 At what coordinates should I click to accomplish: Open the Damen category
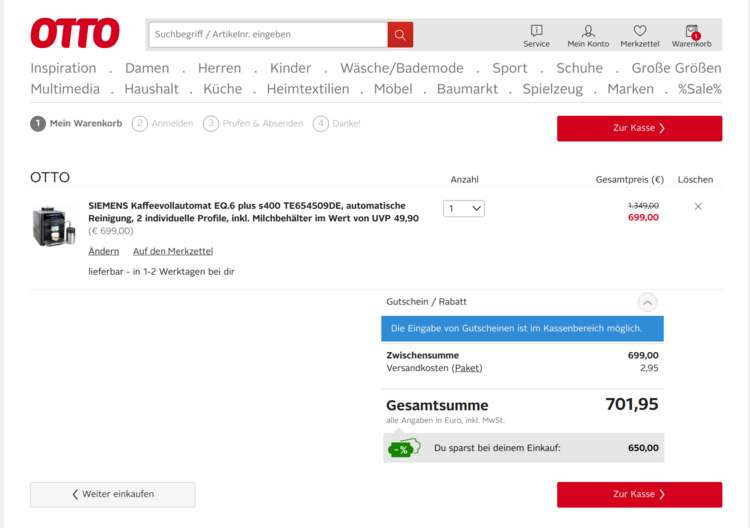coord(147,68)
